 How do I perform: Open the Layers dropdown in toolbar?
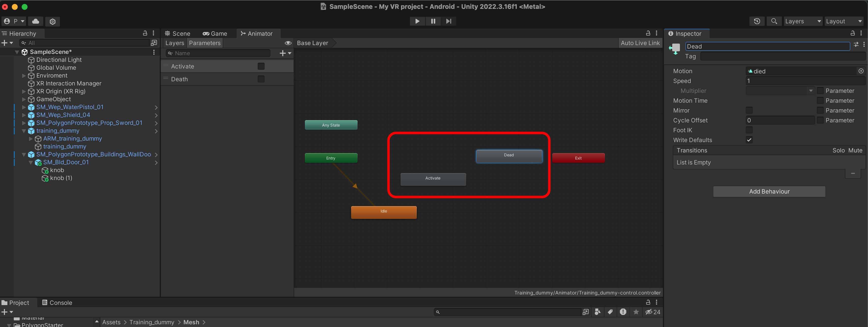click(x=803, y=21)
